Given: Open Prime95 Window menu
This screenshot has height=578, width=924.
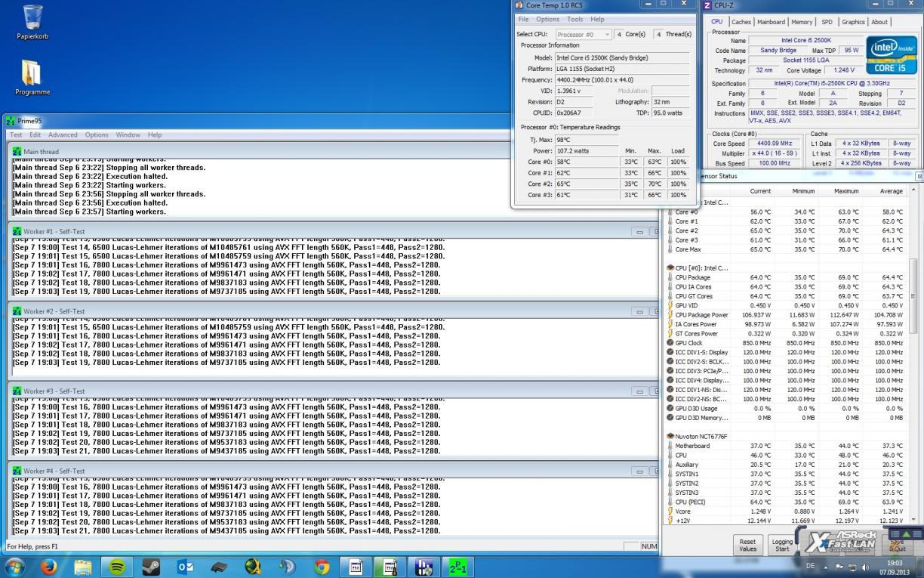Looking at the screenshot, I should [x=128, y=134].
